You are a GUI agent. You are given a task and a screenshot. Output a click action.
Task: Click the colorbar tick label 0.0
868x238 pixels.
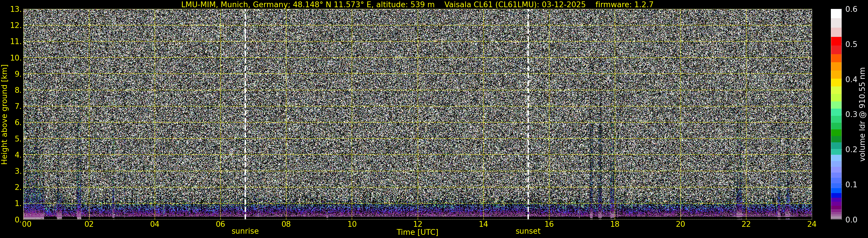tap(852, 220)
